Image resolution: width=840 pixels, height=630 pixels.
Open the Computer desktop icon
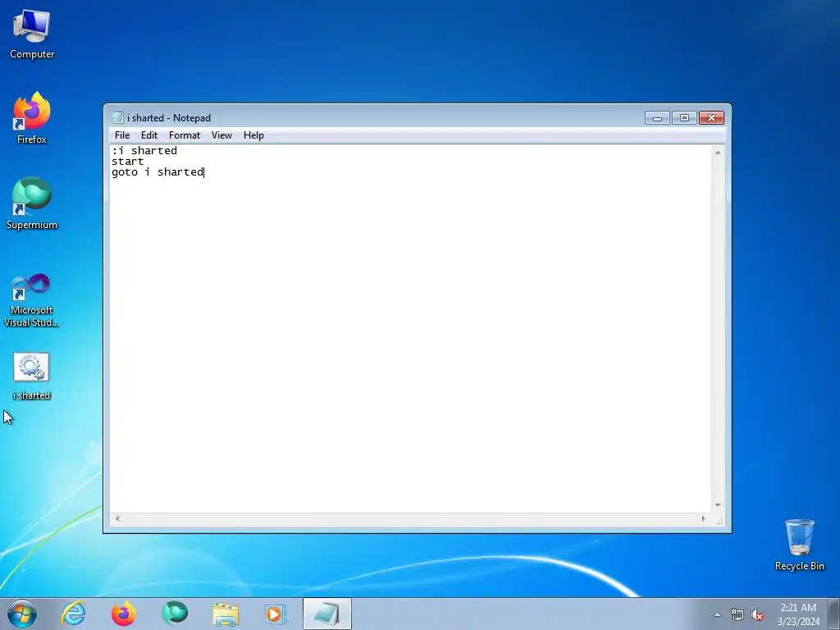pos(32,34)
